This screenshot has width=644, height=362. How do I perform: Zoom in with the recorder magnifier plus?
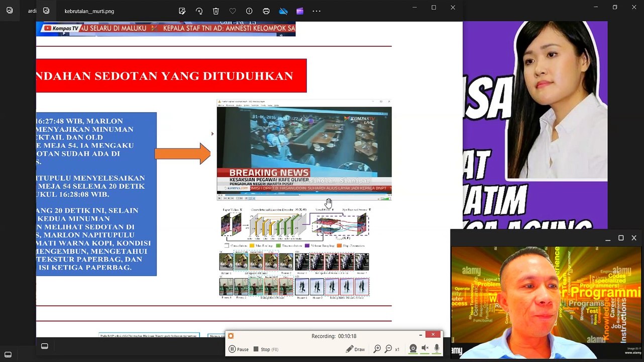point(377,349)
